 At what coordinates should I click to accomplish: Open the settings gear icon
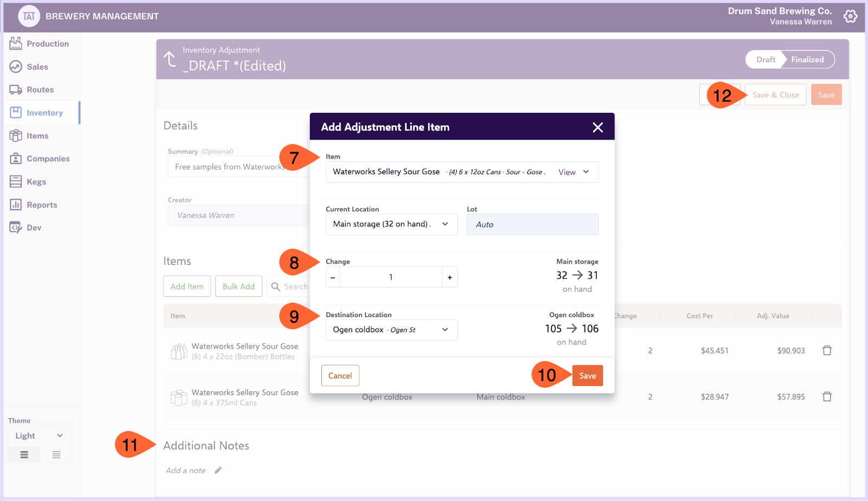coord(850,16)
